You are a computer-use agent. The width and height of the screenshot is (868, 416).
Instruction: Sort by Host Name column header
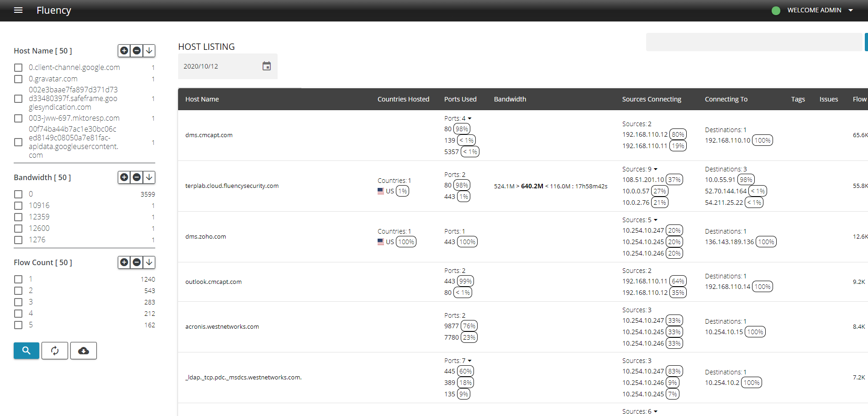tap(202, 99)
